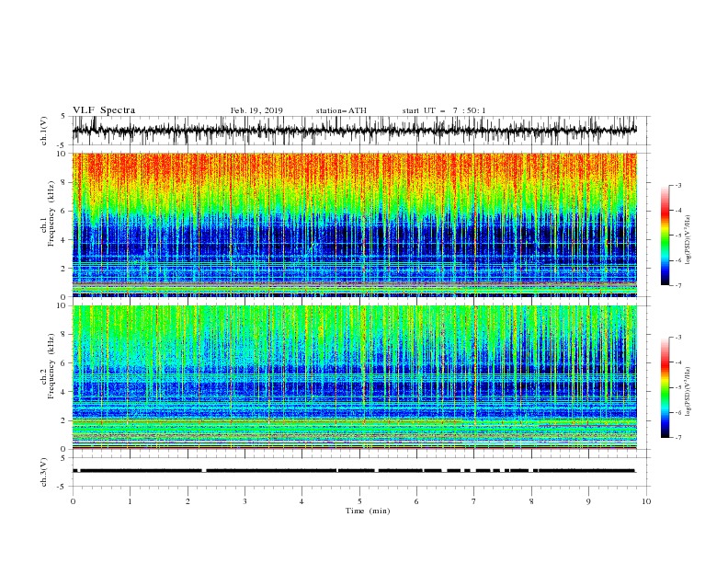Click the "-3" tick on ch.2 colorbar
This screenshot has height=563, width=728.
[677, 338]
